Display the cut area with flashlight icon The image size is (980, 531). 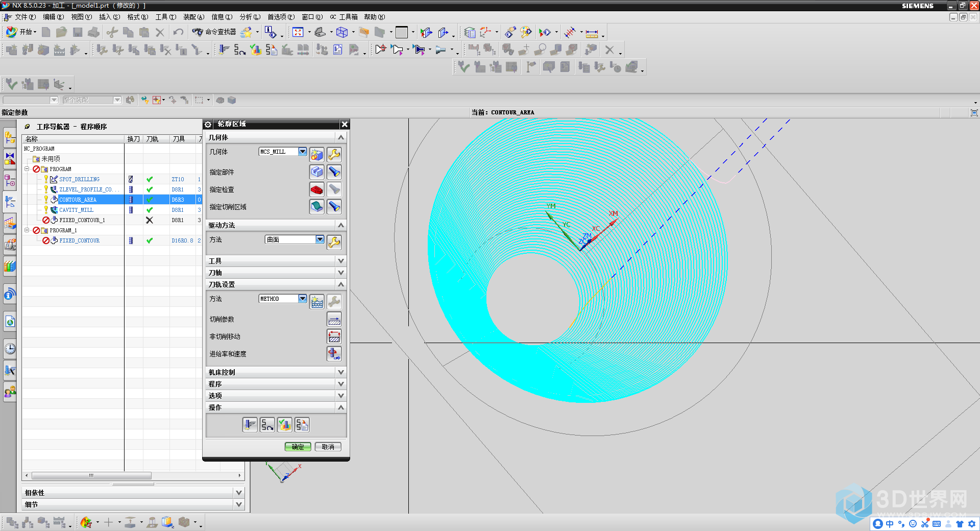tap(334, 207)
